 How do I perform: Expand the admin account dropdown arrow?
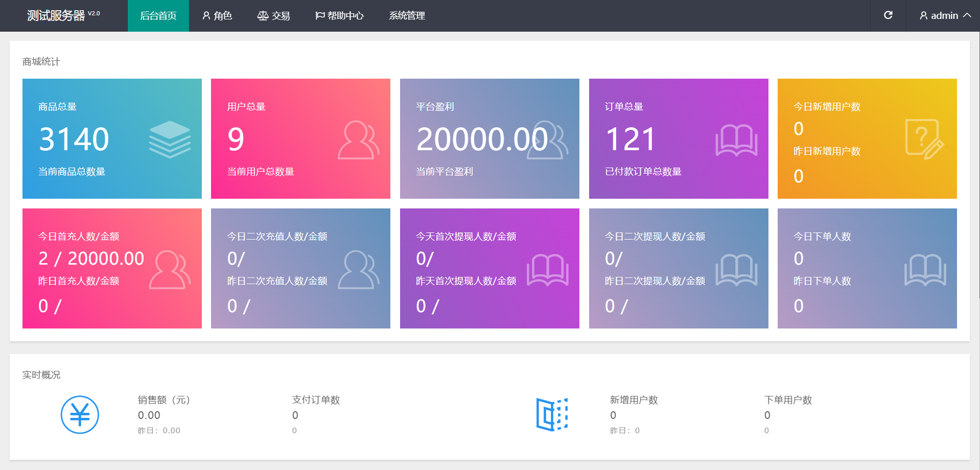pyautogui.click(x=967, y=15)
